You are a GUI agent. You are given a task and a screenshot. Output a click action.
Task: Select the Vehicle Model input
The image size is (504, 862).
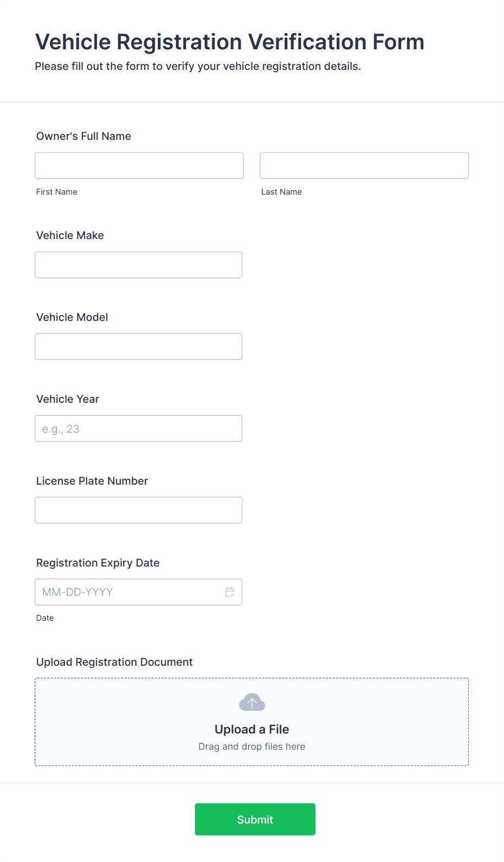139,346
